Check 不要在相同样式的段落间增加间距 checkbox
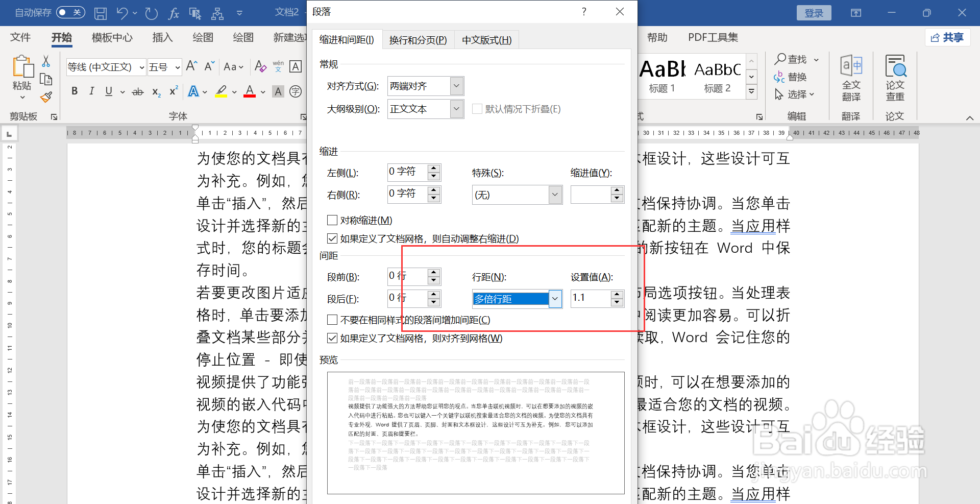This screenshot has width=980, height=504. click(332, 320)
